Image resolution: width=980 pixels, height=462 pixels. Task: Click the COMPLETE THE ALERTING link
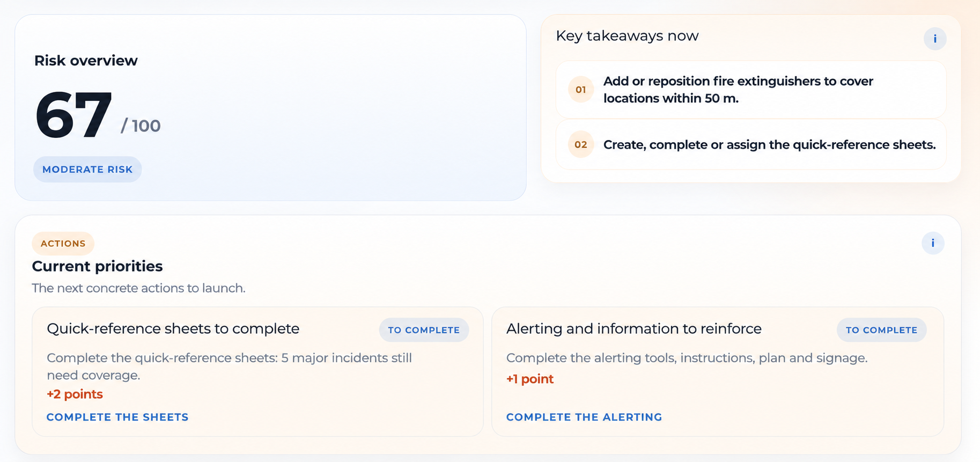click(584, 417)
